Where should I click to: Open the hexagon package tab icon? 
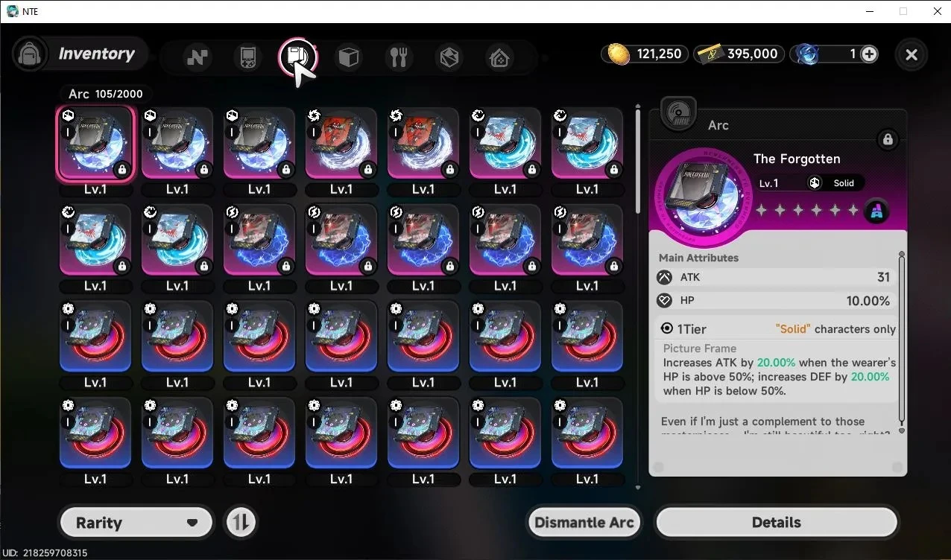pos(449,57)
